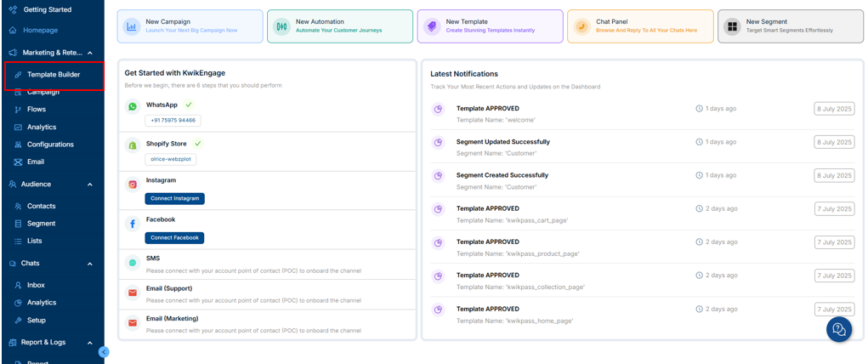Image resolution: width=868 pixels, height=364 pixels.
Task: Click the Report & Logs icon
Action: (13, 343)
